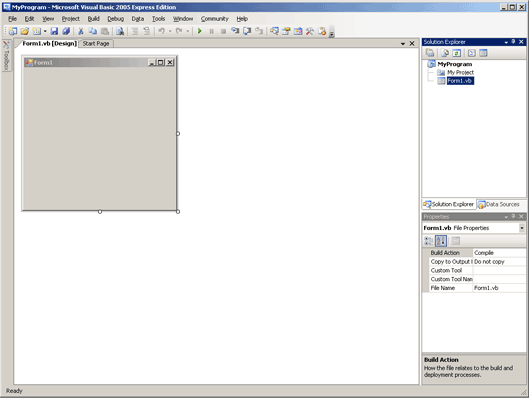529x398 pixels.
Task: Expand the Add New Item dropdown arrow
Action: pyautogui.click(x=45, y=31)
